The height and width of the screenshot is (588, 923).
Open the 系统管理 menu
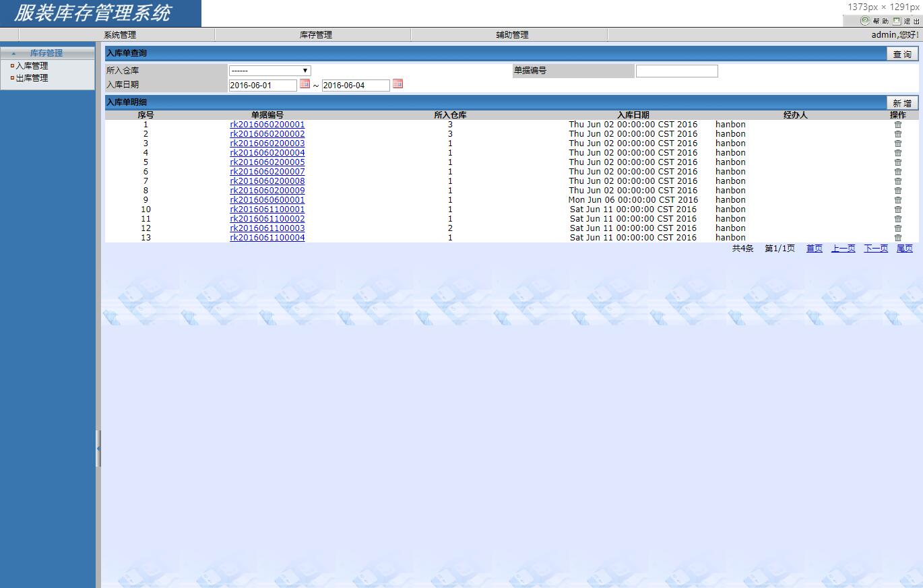point(120,35)
